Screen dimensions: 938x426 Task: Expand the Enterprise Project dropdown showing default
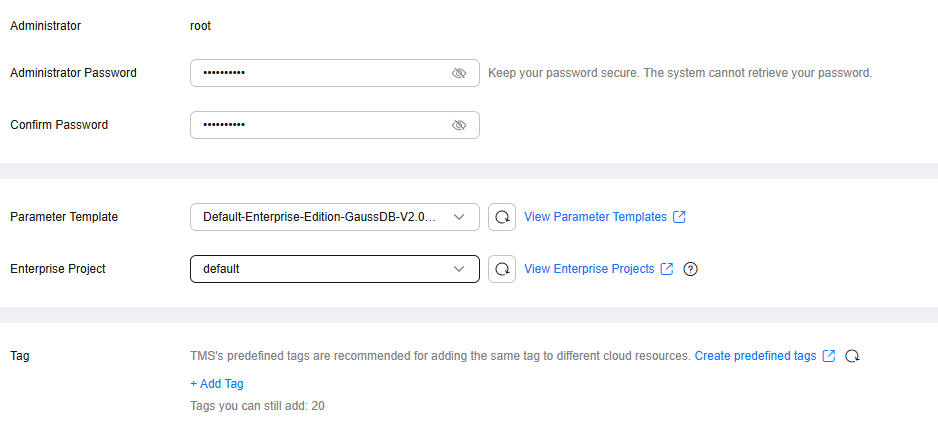(334, 269)
